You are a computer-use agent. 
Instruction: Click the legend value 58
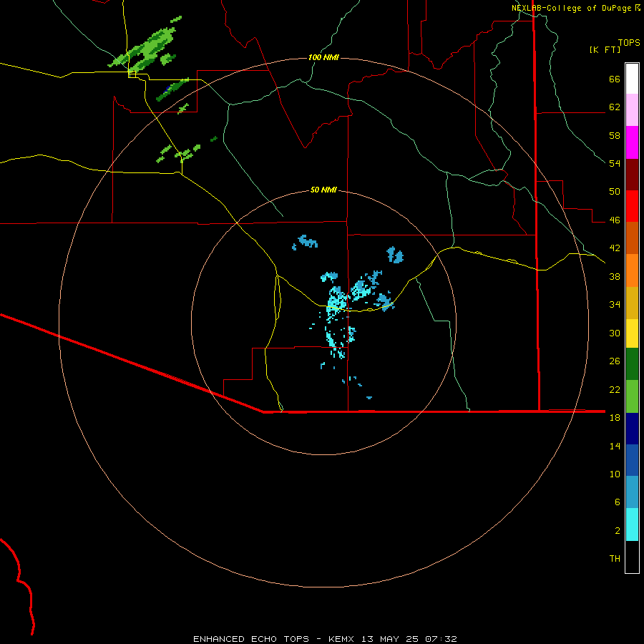615,135
